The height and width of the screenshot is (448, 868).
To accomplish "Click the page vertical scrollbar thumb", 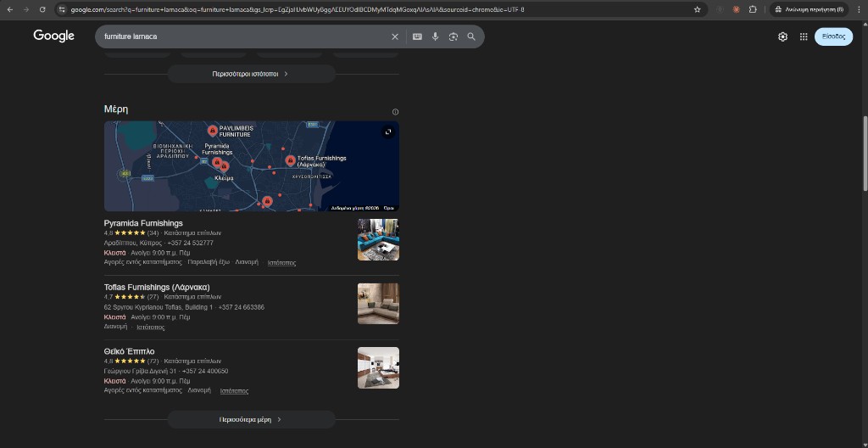I will pyautogui.click(x=864, y=154).
